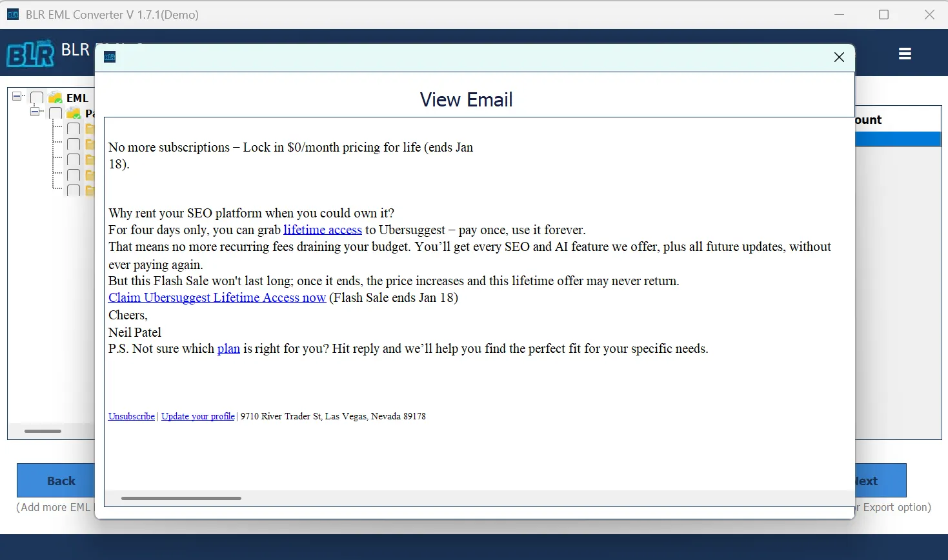Open the hamburger menu
Image resolution: width=948 pixels, height=560 pixels.
coord(904,54)
